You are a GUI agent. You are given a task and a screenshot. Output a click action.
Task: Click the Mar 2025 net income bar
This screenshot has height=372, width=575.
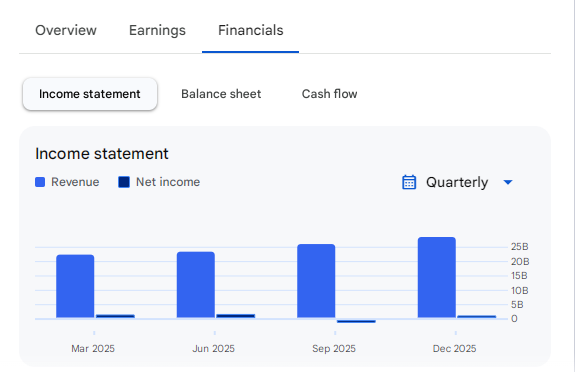[115, 316]
